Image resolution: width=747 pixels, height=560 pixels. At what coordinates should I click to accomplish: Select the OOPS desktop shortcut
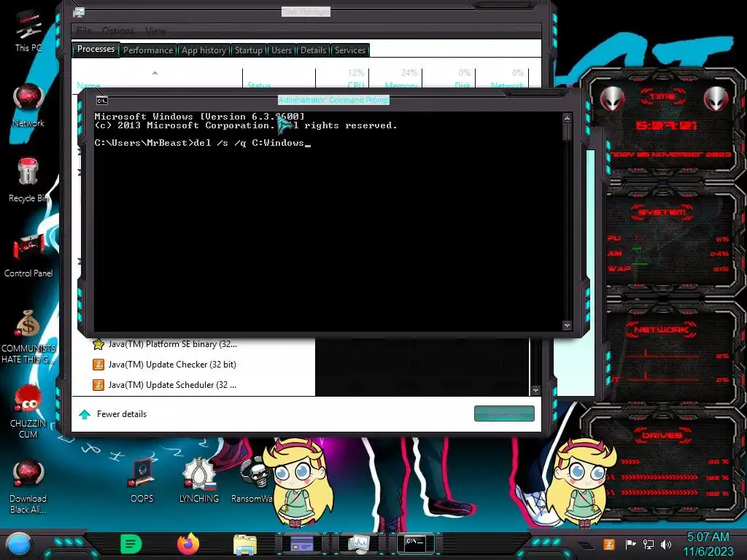tap(142, 481)
